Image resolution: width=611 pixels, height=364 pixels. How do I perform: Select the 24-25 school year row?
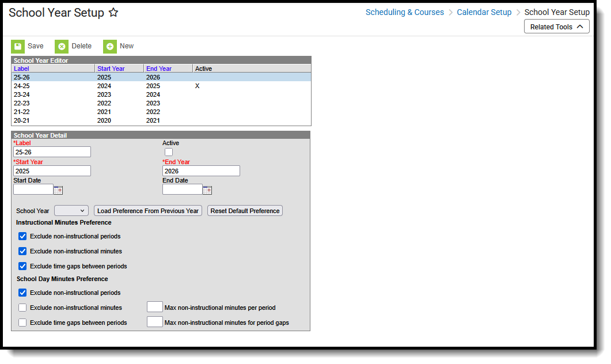pos(161,86)
